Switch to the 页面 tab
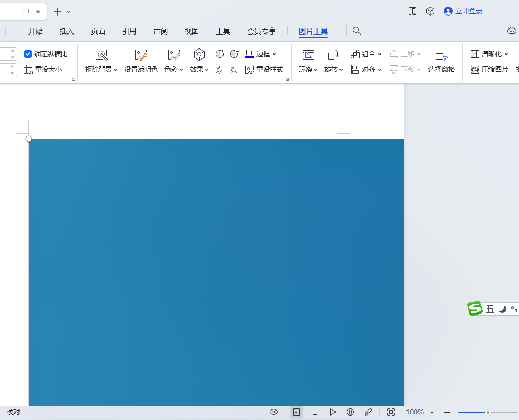Image resolution: width=519 pixels, height=420 pixels. click(x=98, y=31)
